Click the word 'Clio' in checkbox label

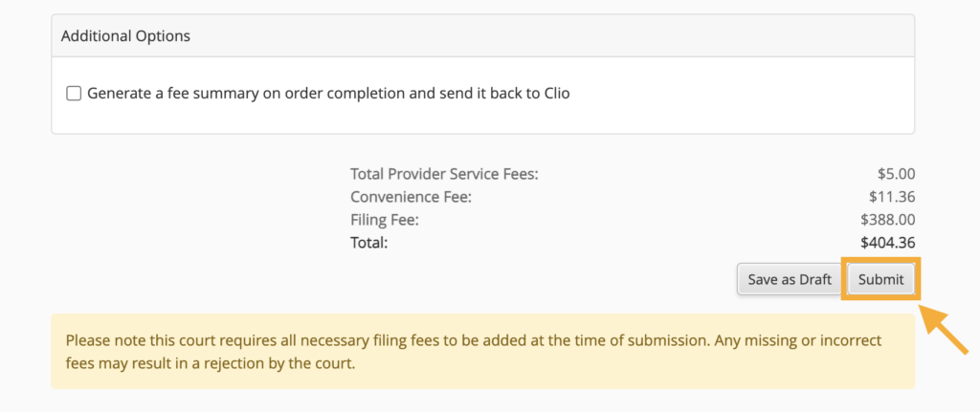554,94
